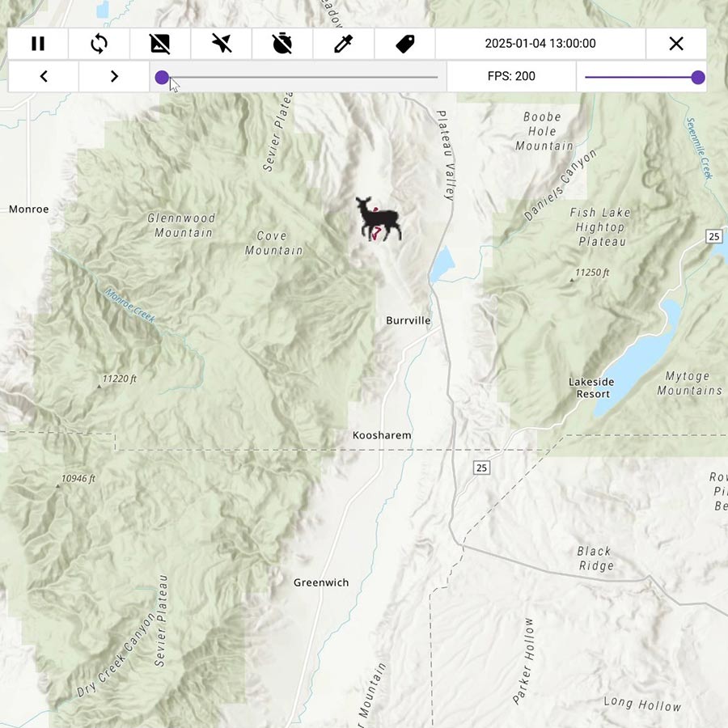This screenshot has height=728, width=728.
Task: Advance to the next frame
Action: point(114,77)
